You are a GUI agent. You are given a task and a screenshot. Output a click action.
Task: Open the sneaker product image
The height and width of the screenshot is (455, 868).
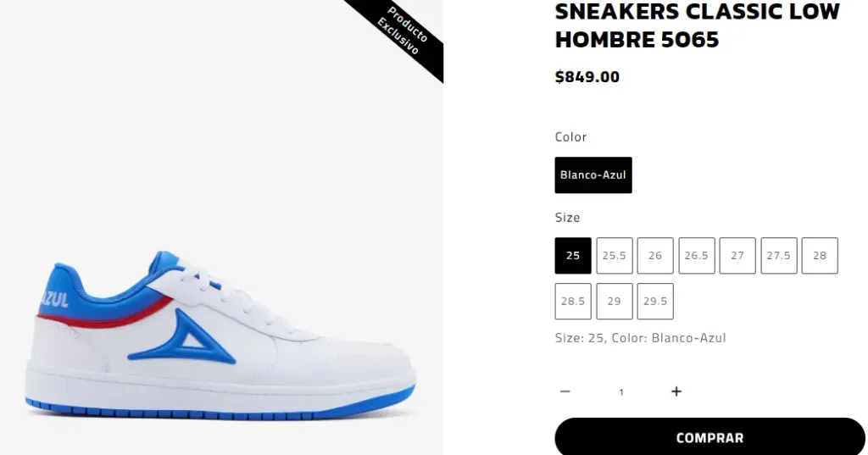(x=221, y=227)
